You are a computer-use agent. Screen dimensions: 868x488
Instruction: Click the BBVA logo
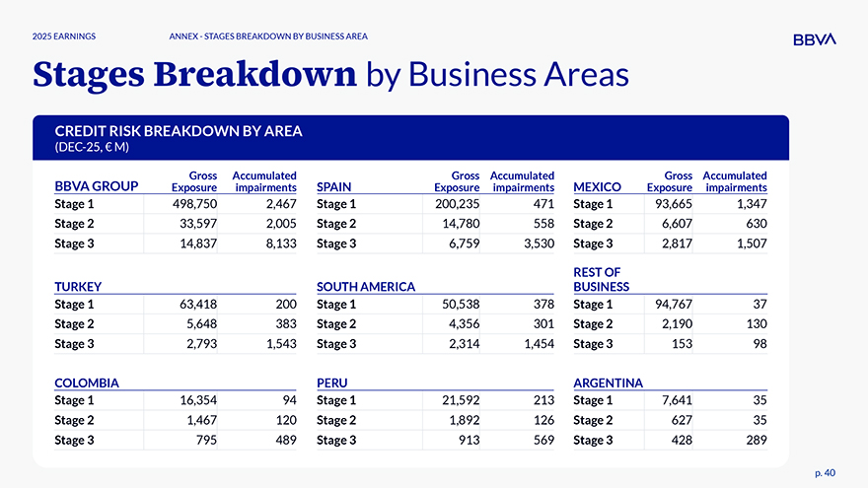tap(815, 39)
